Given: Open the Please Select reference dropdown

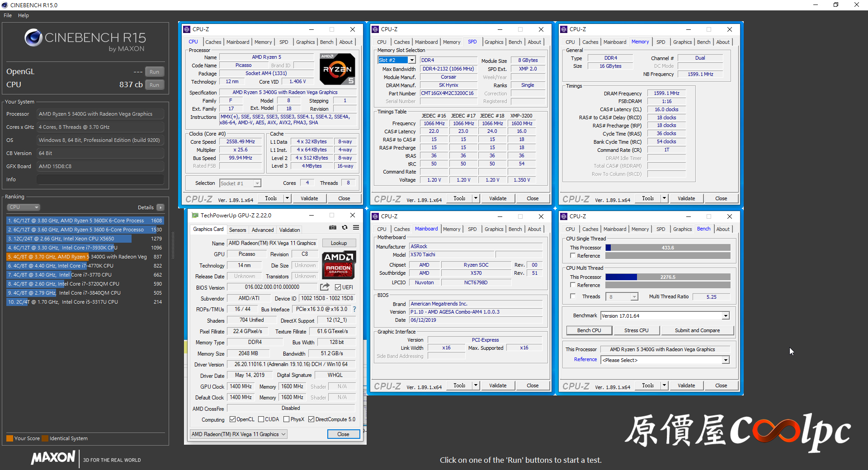Looking at the screenshot, I should coord(726,360).
